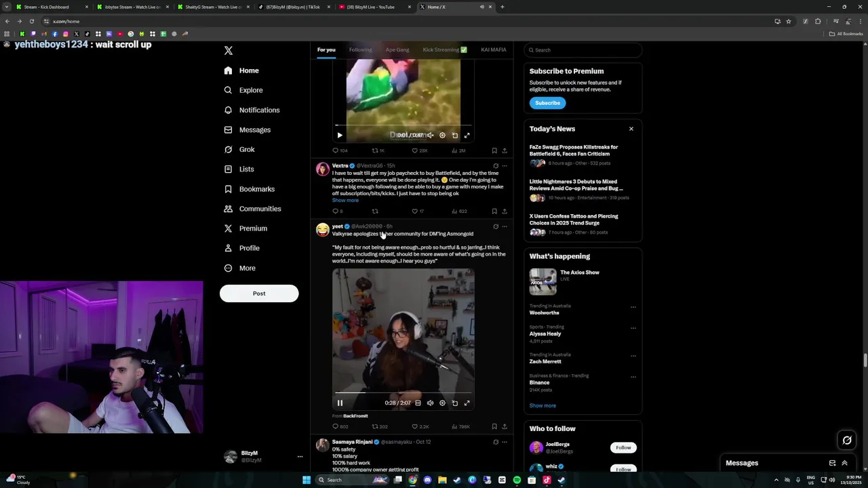Switch to the Ape Gang tab
The width and height of the screenshot is (868, 488).
point(397,49)
